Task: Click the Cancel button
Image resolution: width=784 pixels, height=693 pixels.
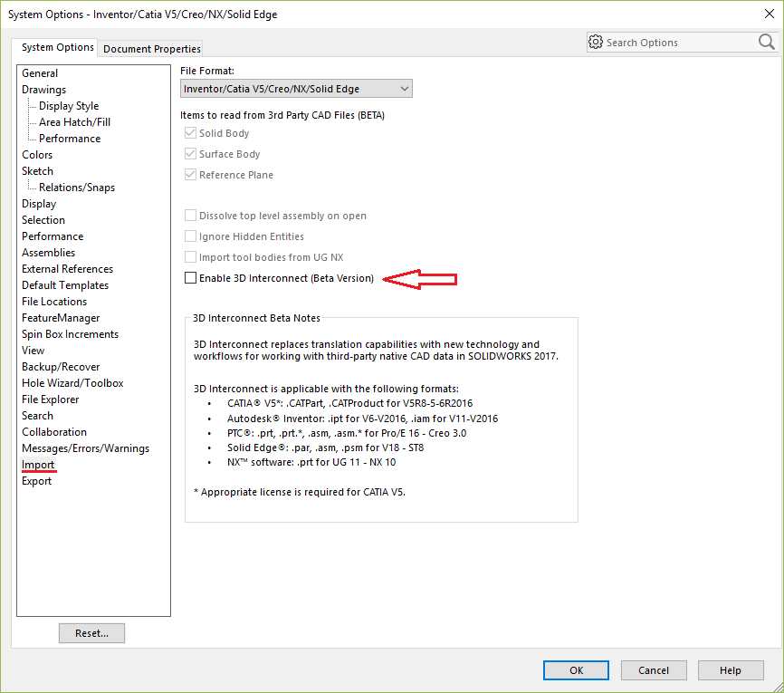Action: 653,670
